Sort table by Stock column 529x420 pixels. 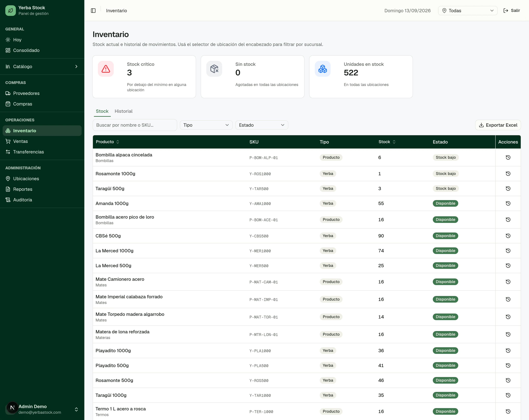(x=387, y=142)
